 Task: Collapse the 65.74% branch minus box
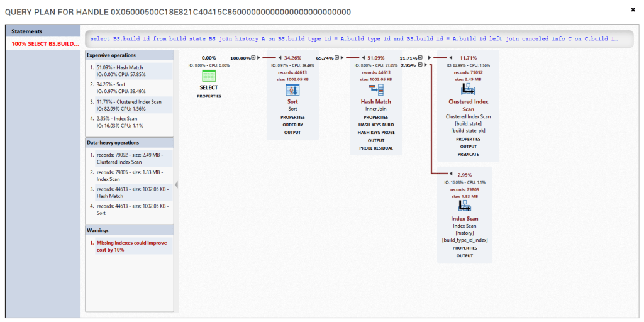[x=336, y=58]
